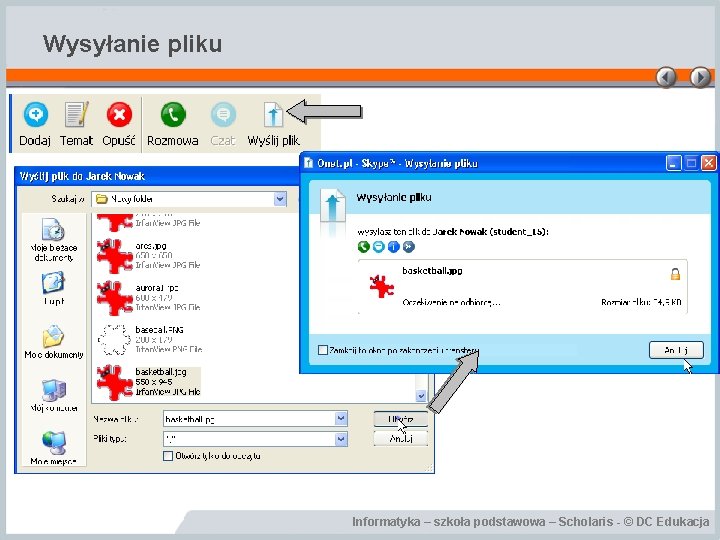Select the aurora file in the list
The height and width of the screenshot is (540, 720).
148,298
